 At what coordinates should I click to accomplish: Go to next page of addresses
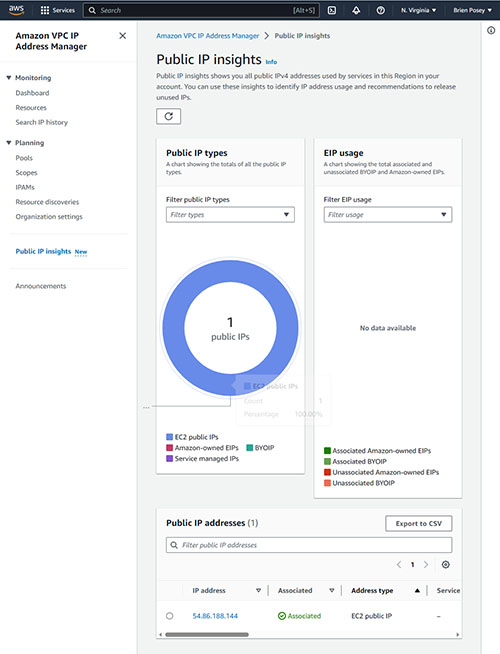pos(426,564)
